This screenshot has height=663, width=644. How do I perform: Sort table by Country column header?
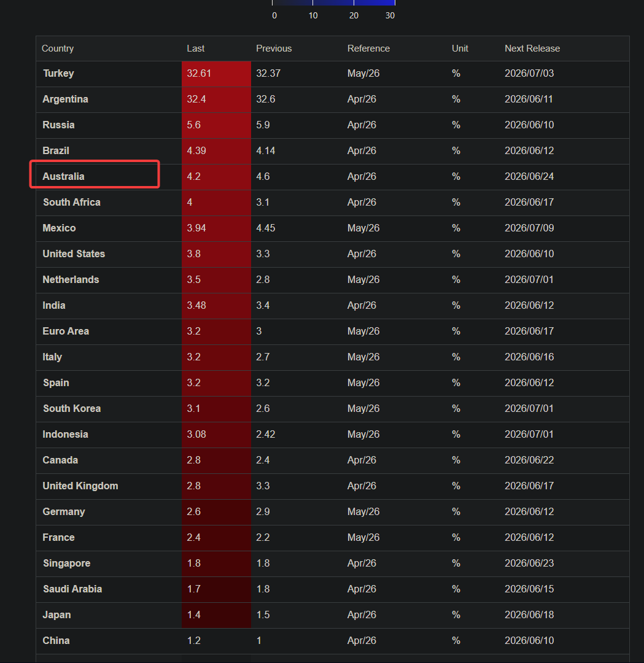coord(58,48)
